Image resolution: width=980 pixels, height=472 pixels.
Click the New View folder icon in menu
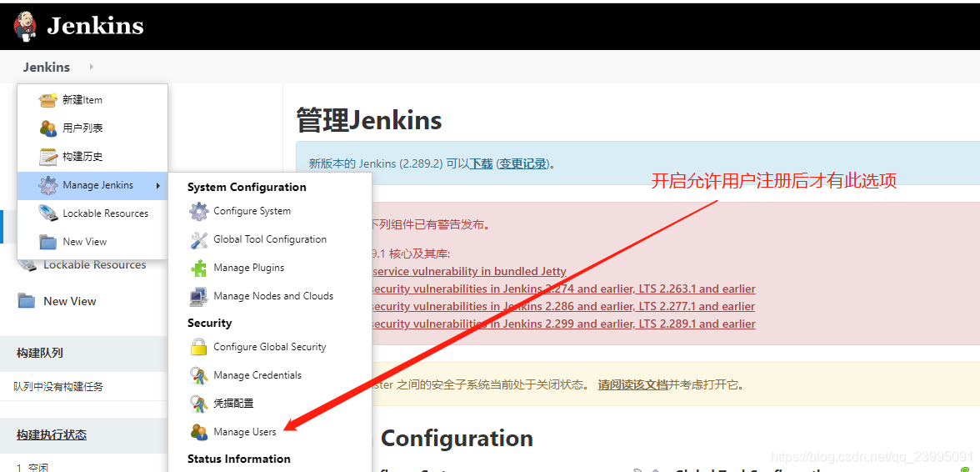48,241
